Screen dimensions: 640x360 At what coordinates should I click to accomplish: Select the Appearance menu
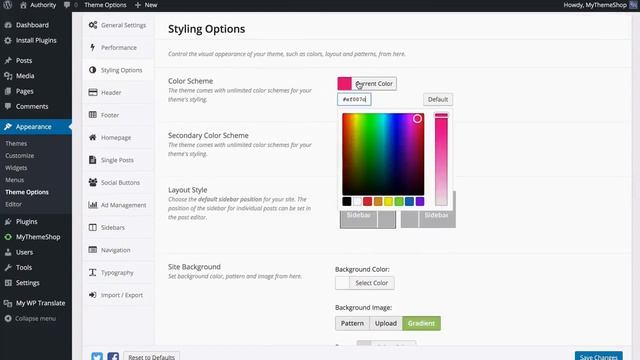[36, 127]
